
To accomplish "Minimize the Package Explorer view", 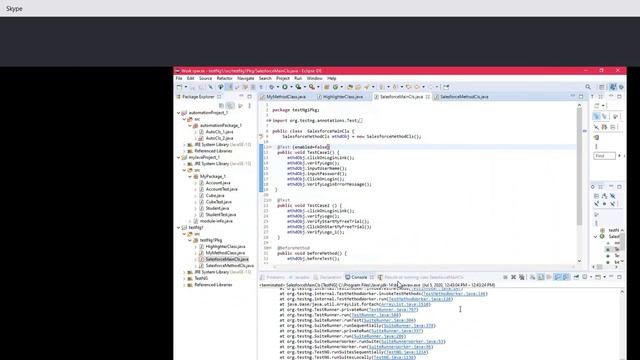I will coord(241,97).
